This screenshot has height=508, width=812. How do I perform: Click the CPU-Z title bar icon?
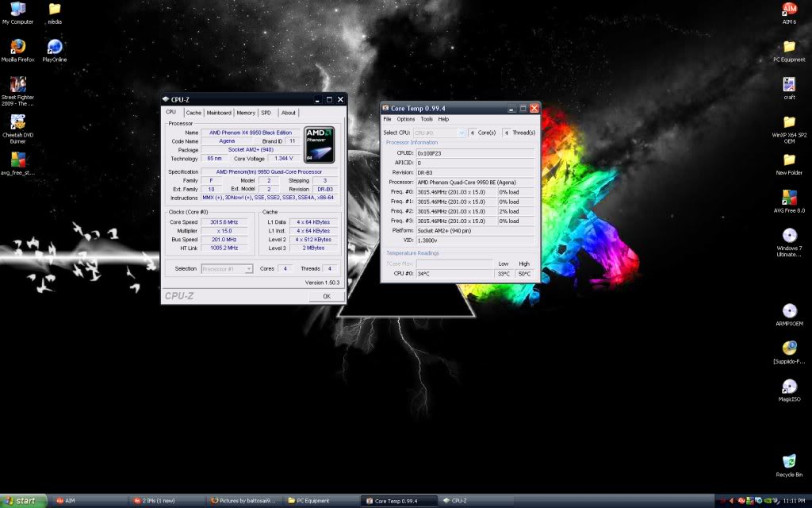(166, 99)
